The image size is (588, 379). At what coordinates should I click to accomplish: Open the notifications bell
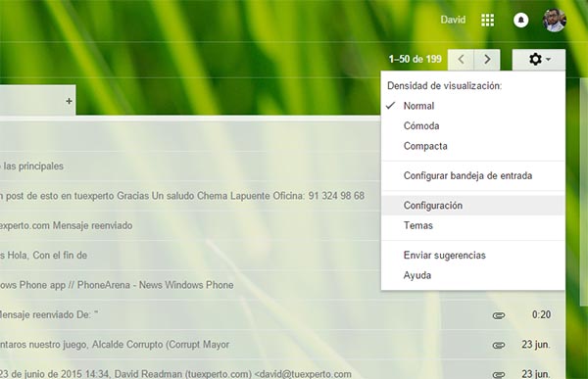coord(521,20)
